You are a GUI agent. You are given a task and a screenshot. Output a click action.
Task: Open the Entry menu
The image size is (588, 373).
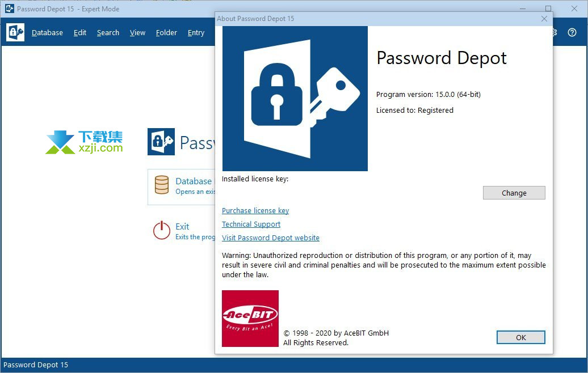(x=196, y=33)
